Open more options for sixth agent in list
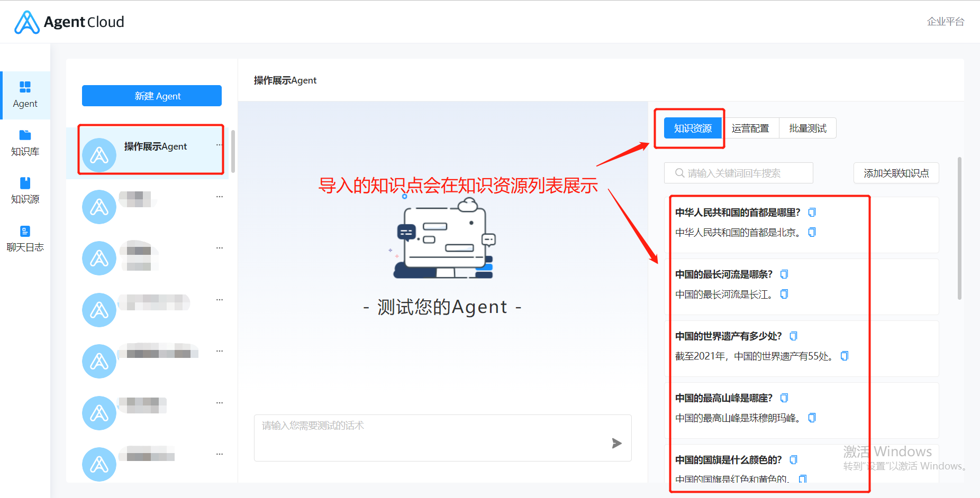Screen dimensions: 980x498 [x=220, y=403]
